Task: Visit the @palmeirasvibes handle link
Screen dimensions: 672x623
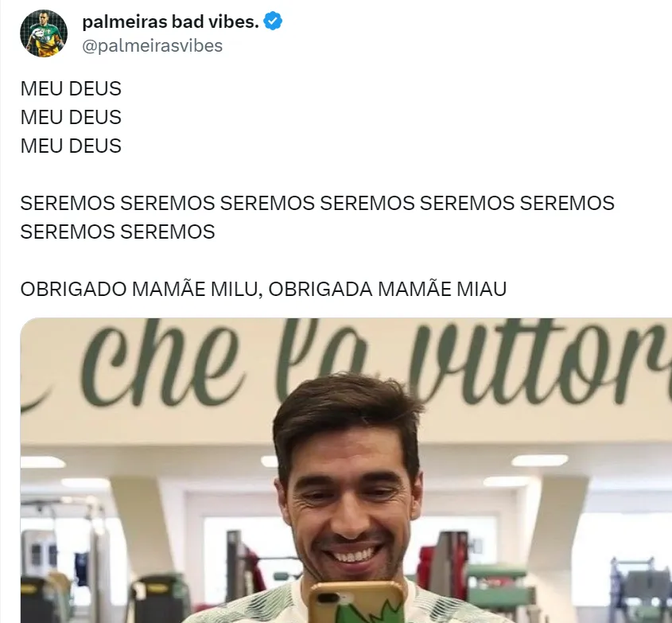Action: click(x=152, y=46)
